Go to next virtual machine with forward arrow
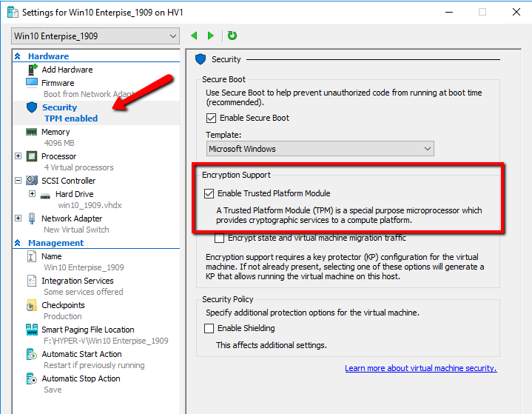The image size is (532, 414). click(211, 36)
